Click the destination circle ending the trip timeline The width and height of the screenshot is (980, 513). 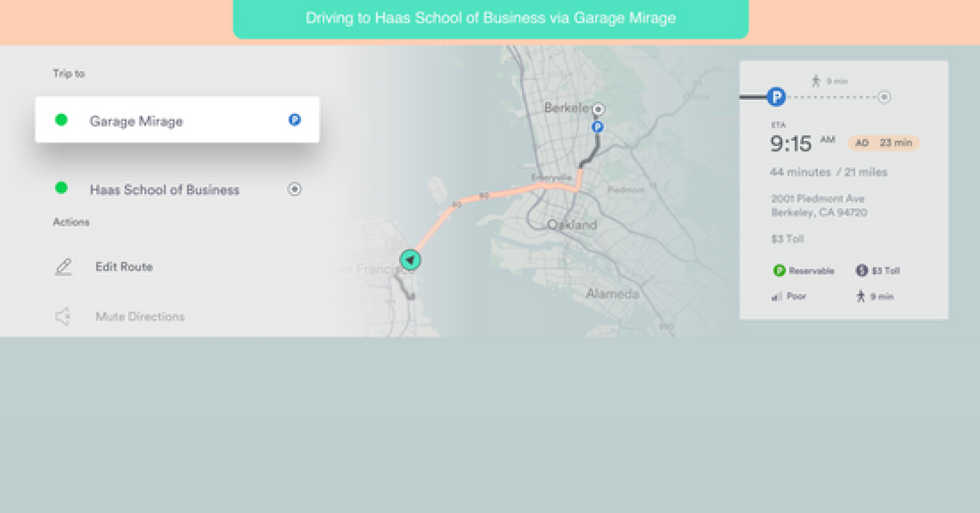pyautogui.click(x=884, y=97)
